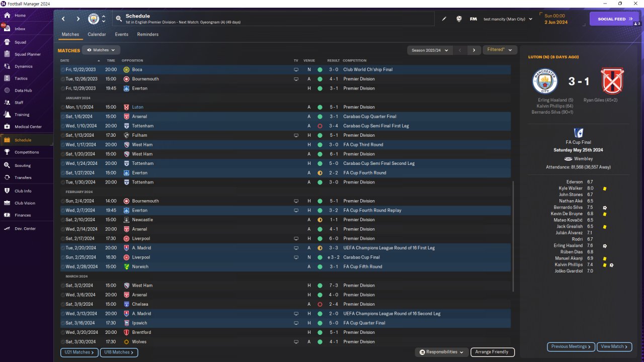Open the Filtered dropdown

coord(500,50)
